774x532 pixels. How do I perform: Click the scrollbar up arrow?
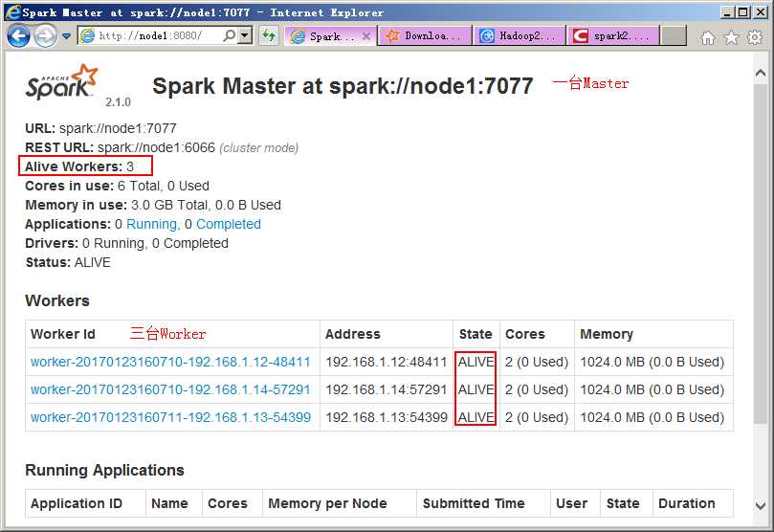point(761,73)
